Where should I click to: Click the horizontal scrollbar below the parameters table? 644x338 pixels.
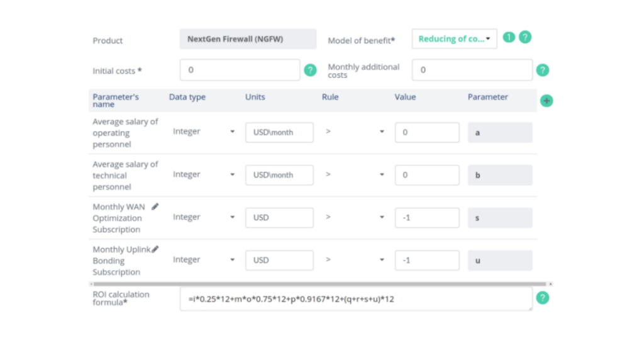click(320, 284)
